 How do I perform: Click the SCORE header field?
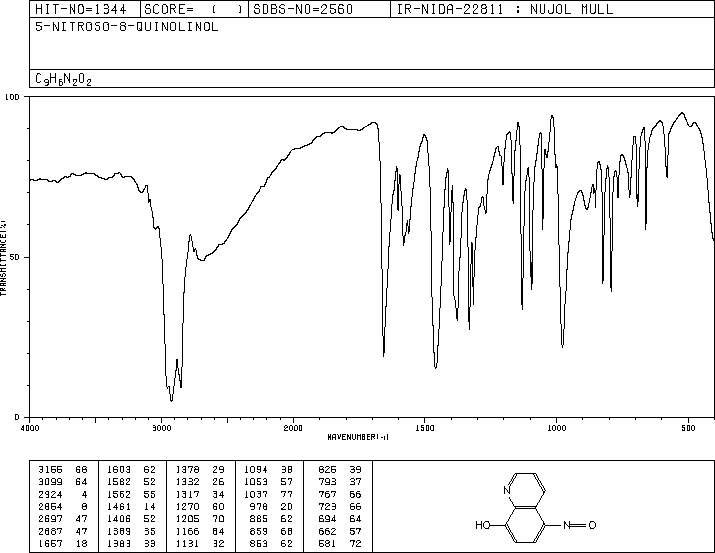193,9
